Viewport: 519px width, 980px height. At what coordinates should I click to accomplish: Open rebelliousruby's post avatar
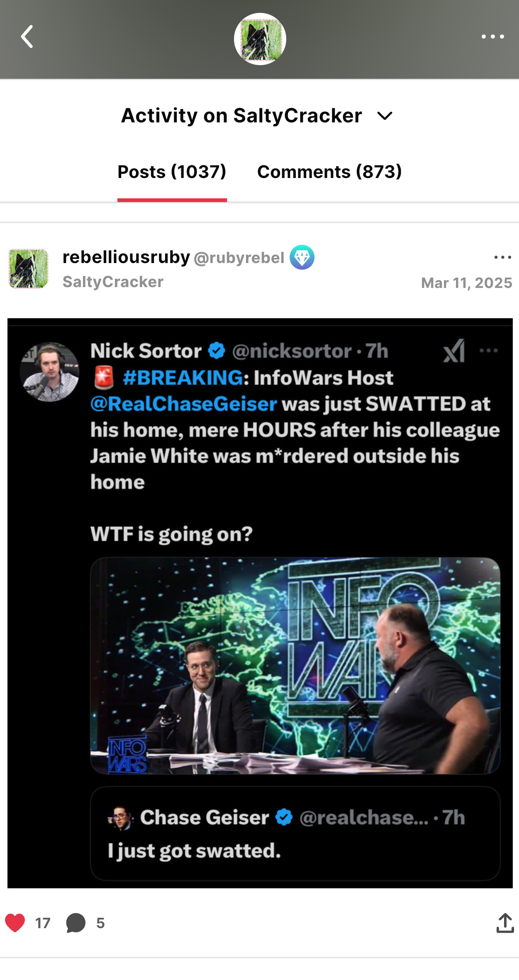[x=29, y=269]
